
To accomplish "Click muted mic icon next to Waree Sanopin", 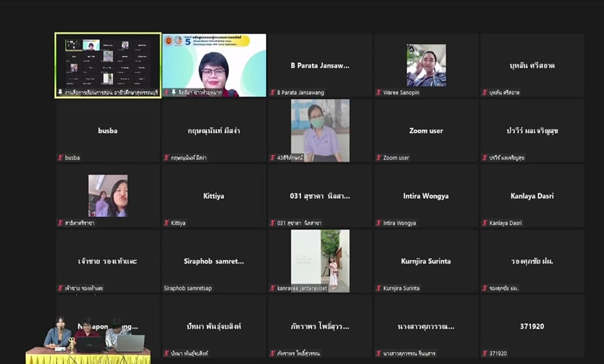I will (379, 92).
